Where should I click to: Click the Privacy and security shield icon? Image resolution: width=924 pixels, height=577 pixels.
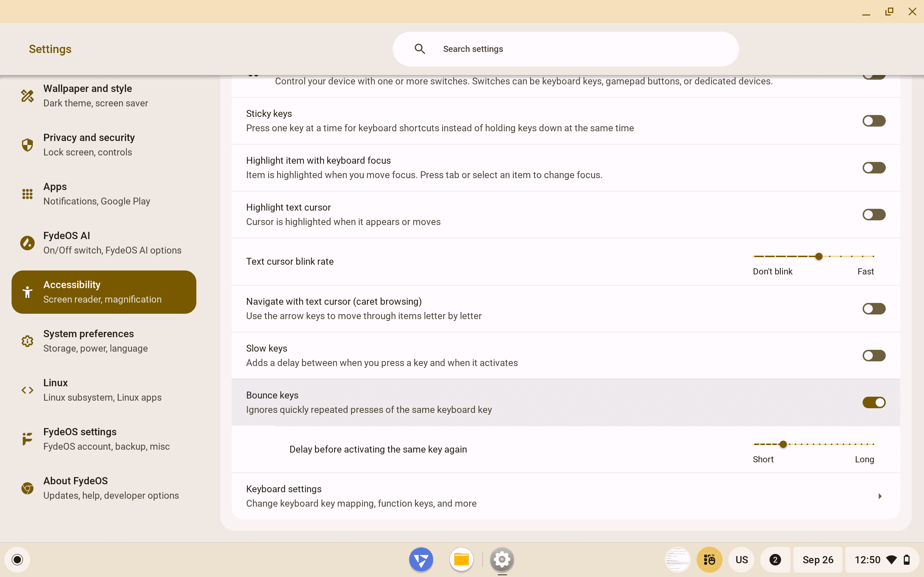27,145
